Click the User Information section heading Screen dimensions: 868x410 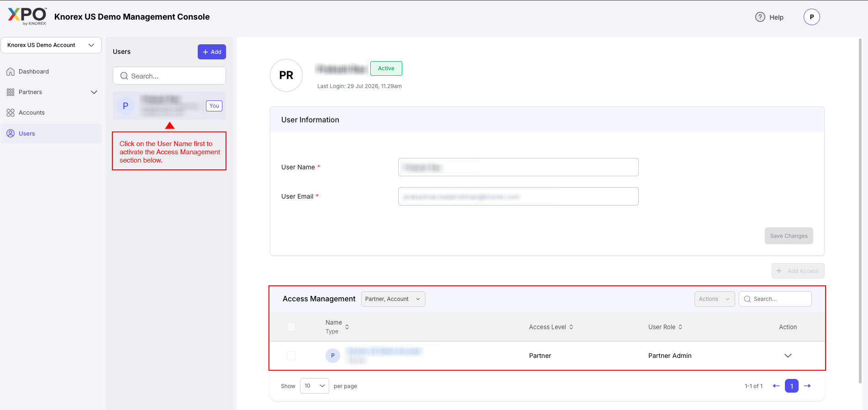310,120
